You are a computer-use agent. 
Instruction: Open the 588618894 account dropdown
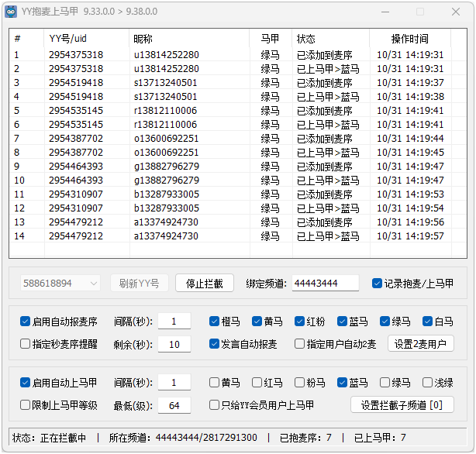(60, 283)
